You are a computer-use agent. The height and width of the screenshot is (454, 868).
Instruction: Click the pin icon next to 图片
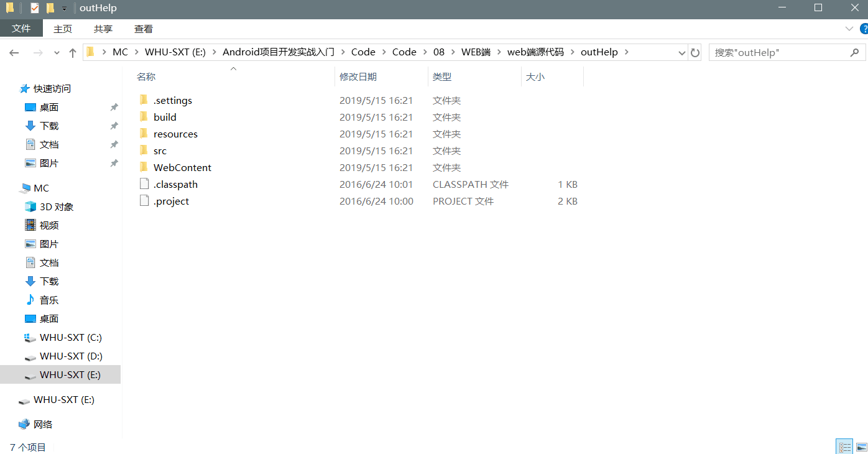click(x=114, y=163)
